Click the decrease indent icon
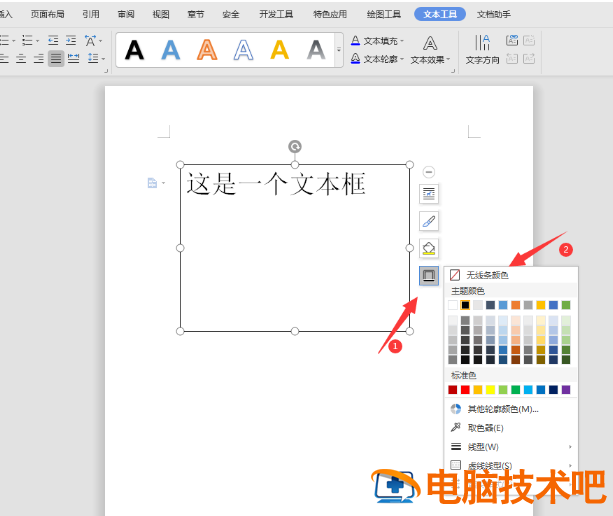This screenshot has width=613, height=516. click(53, 40)
